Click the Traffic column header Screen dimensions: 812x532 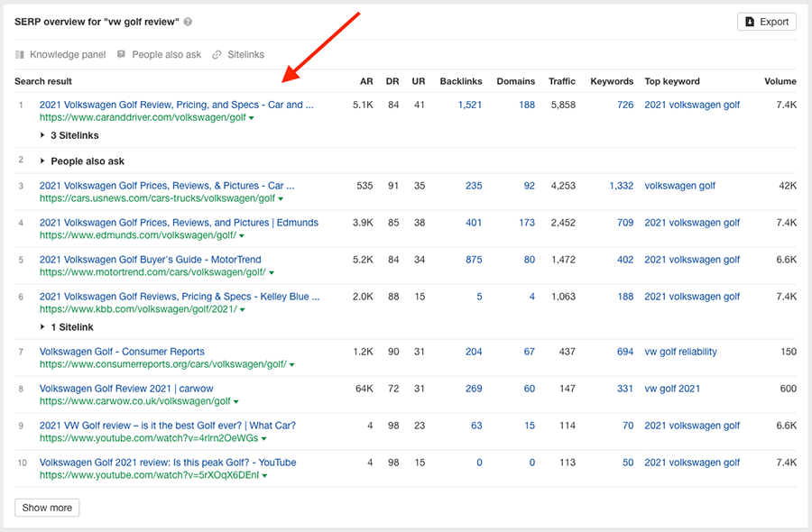(x=562, y=81)
